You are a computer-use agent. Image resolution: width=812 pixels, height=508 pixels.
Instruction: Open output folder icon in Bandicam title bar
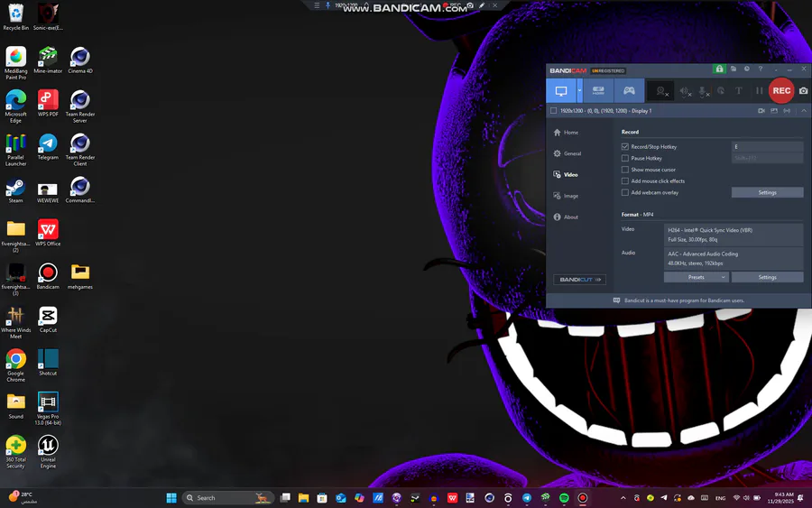click(x=734, y=69)
